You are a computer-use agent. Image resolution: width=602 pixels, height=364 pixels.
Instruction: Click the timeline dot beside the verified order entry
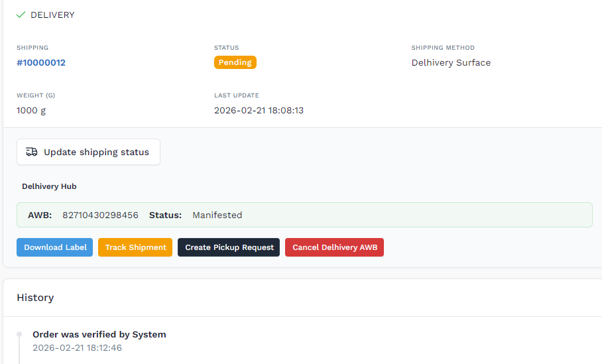pyautogui.click(x=19, y=334)
